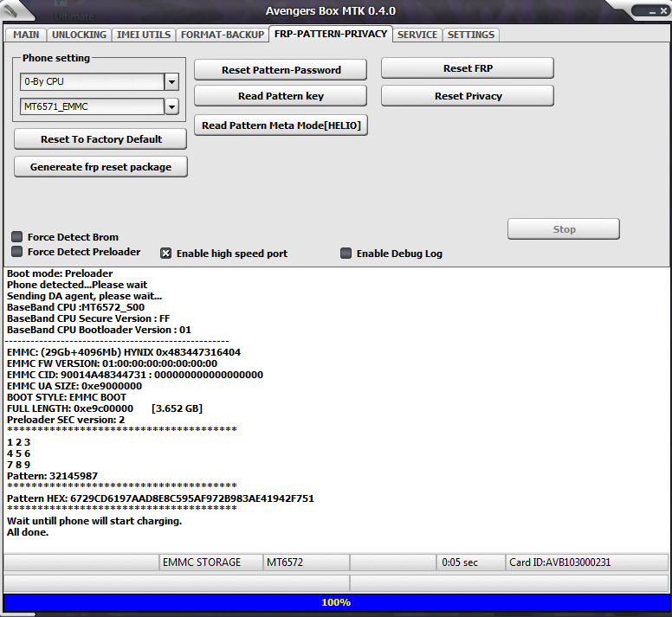Image resolution: width=672 pixels, height=617 pixels.
Task: Click the pencil icon in title bar corner
Action: 10,10
